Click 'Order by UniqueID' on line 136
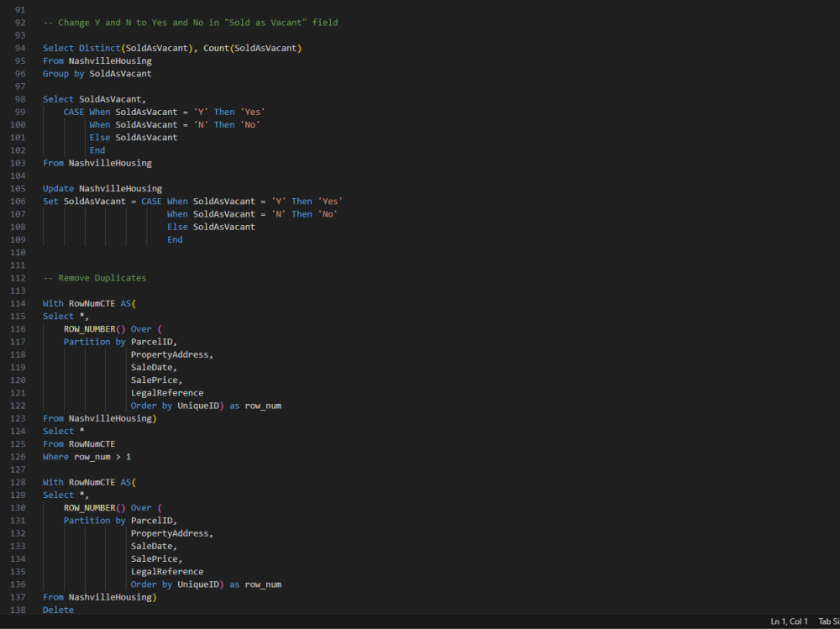840x629 pixels. pos(175,584)
